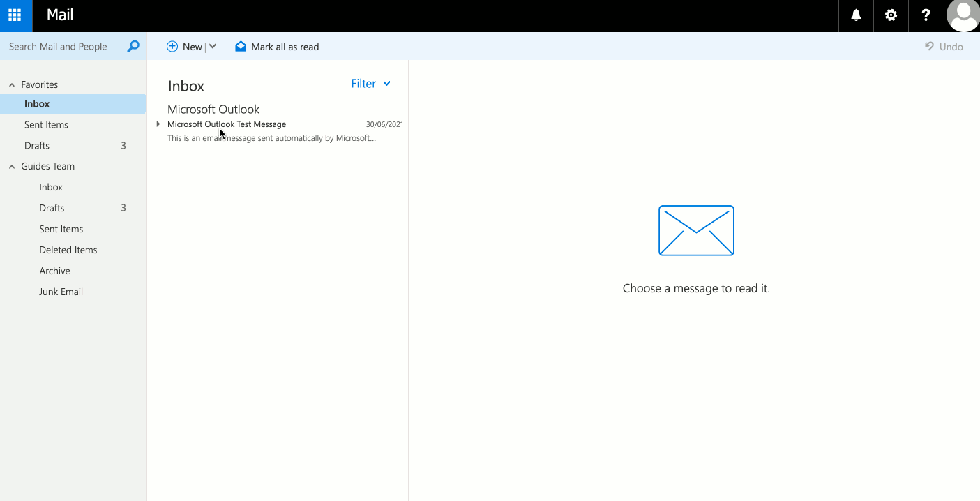Image resolution: width=980 pixels, height=501 pixels.
Task: Open the Office app launcher grid
Action: tap(15, 15)
